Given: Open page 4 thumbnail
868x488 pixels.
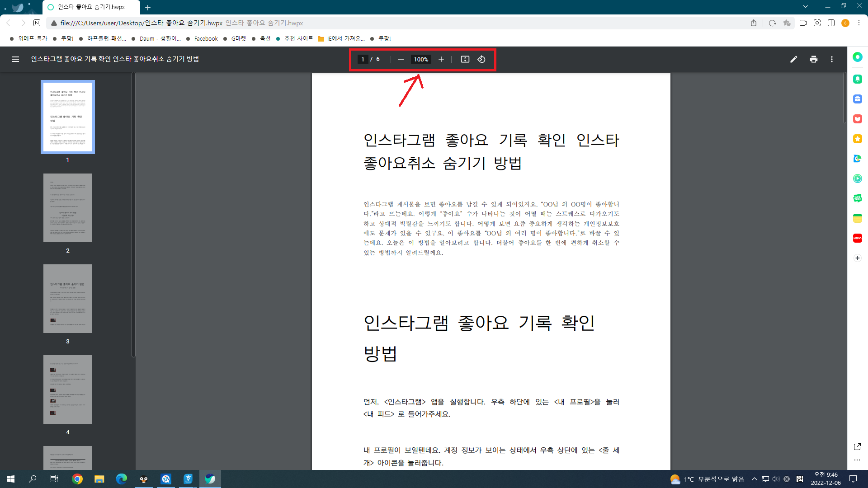Looking at the screenshot, I should pyautogui.click(x=68, y=389).
